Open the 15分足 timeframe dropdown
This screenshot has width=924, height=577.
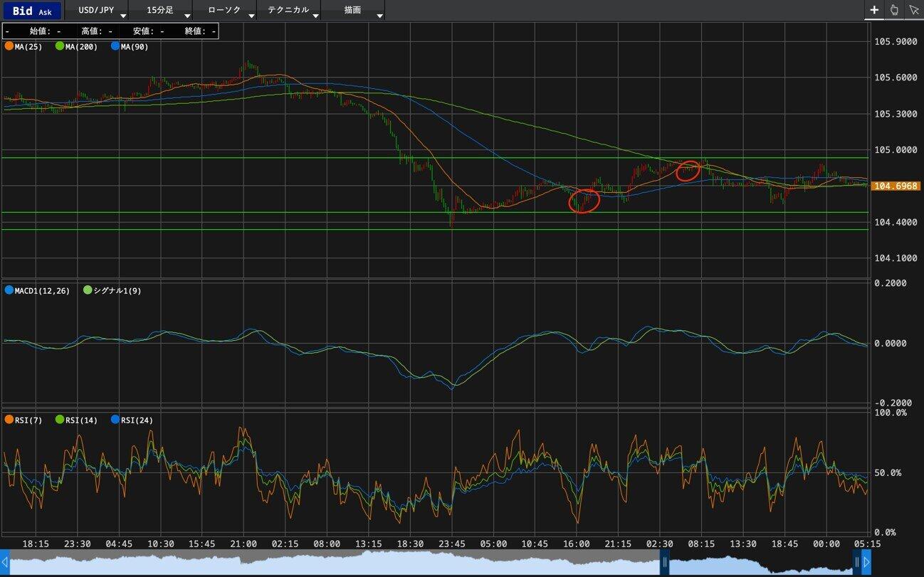162,11
